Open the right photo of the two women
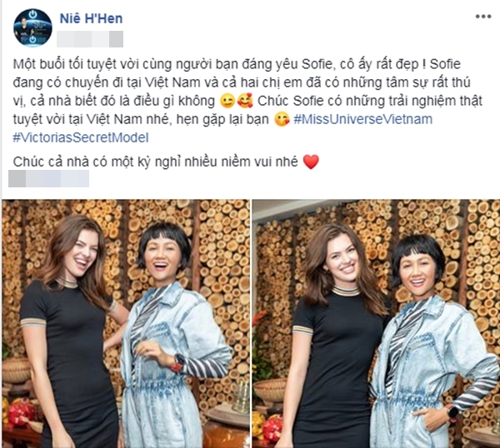Viewport: 500px width, 448px height. click(x=377, y=323)
